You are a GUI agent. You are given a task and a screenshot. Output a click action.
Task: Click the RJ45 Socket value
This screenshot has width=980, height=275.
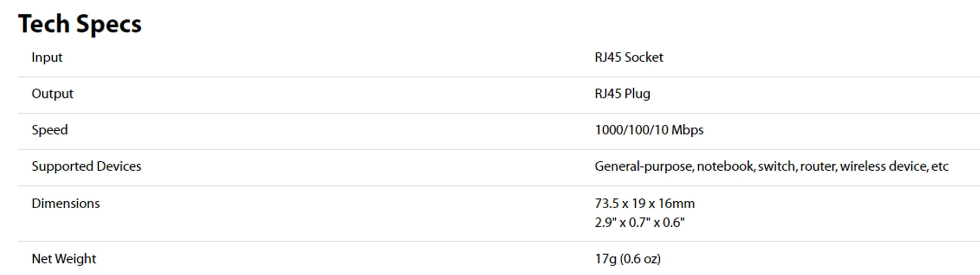(x=629, y=57)
